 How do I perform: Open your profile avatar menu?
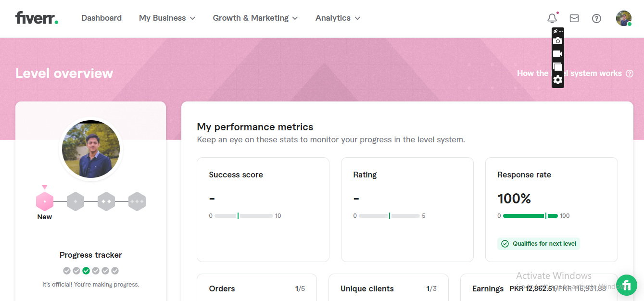click(623, 18)
